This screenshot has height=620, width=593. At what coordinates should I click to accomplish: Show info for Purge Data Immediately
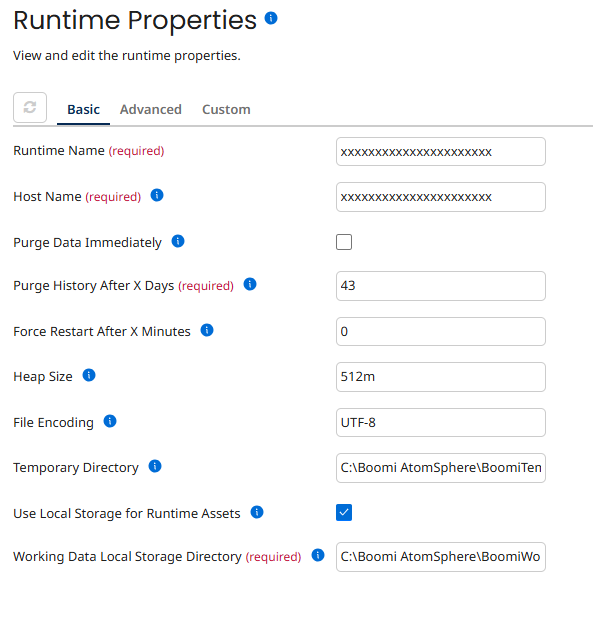(178, 241)
